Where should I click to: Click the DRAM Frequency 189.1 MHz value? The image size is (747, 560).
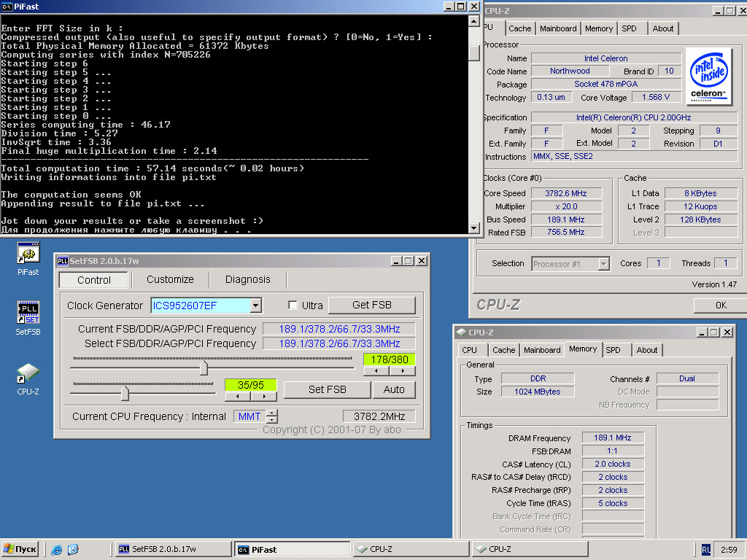pyautogui.click(x=613, y=437)
